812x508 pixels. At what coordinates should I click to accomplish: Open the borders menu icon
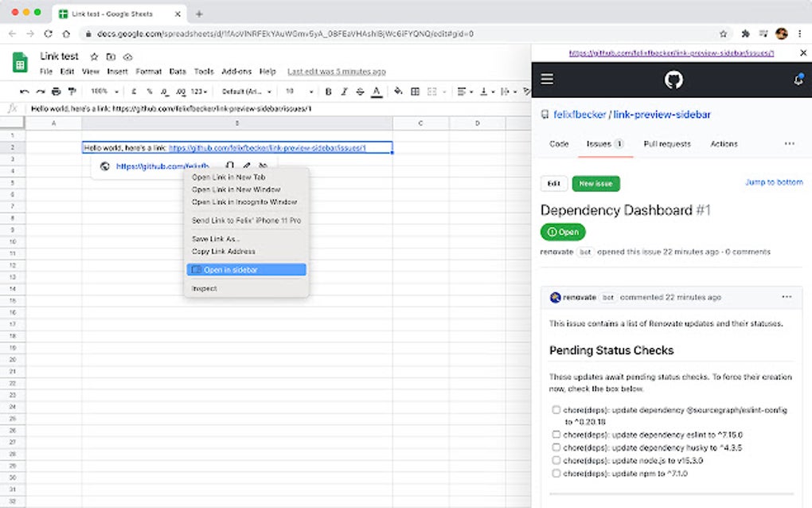(416, 92)
